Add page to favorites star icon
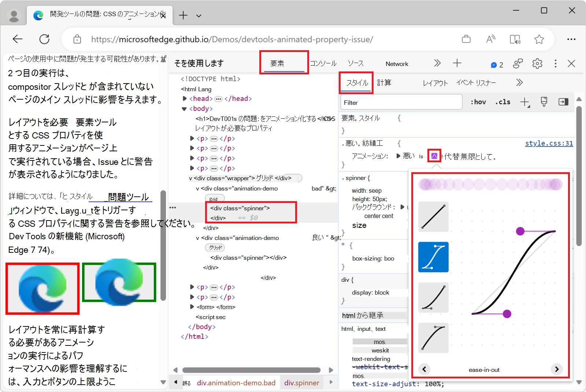586x392 pixels. (x=539, y=39)
